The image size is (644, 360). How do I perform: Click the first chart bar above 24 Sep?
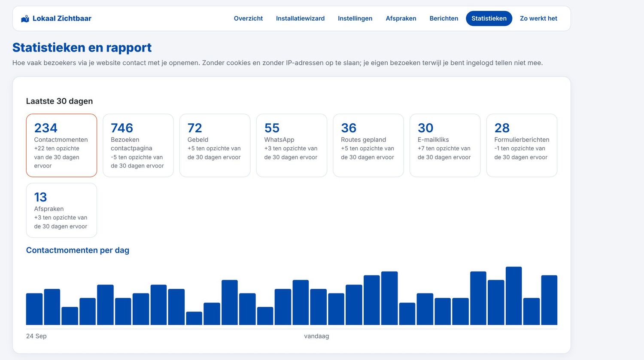34,309
